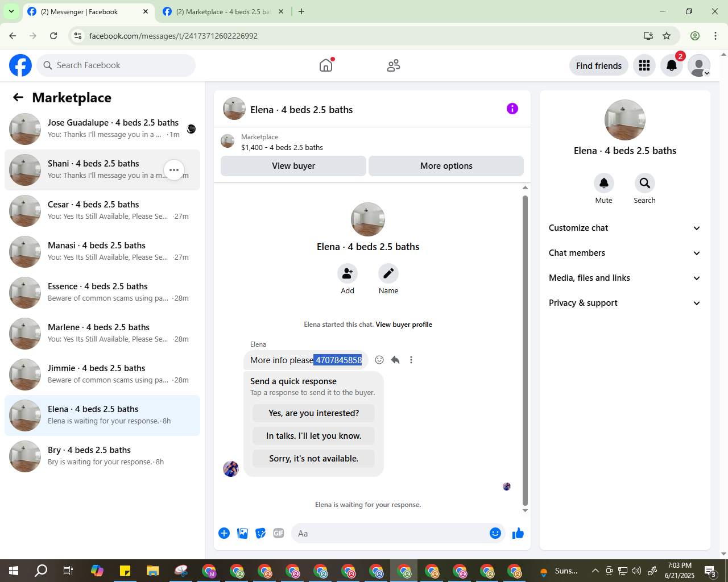The height and width of the screenshot is (582, 728).
Task: Open emoji picker in message field
Action: pyautogui.click(x=495, y=533)
